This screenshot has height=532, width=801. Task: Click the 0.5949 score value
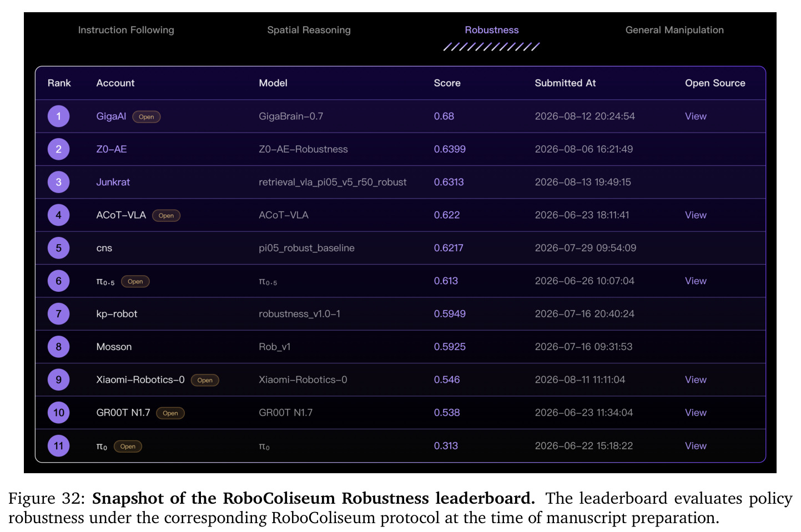point(450,314)
